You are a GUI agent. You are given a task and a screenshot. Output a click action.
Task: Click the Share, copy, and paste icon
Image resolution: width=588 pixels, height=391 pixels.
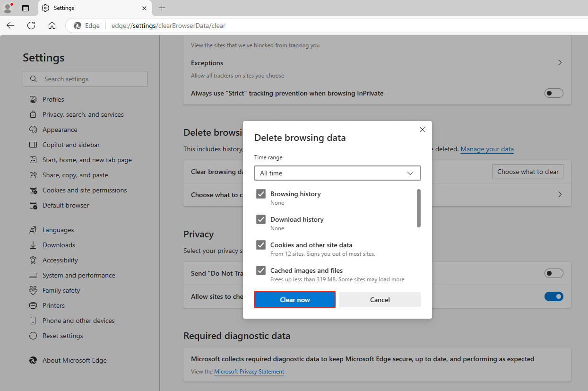[33, 175]
